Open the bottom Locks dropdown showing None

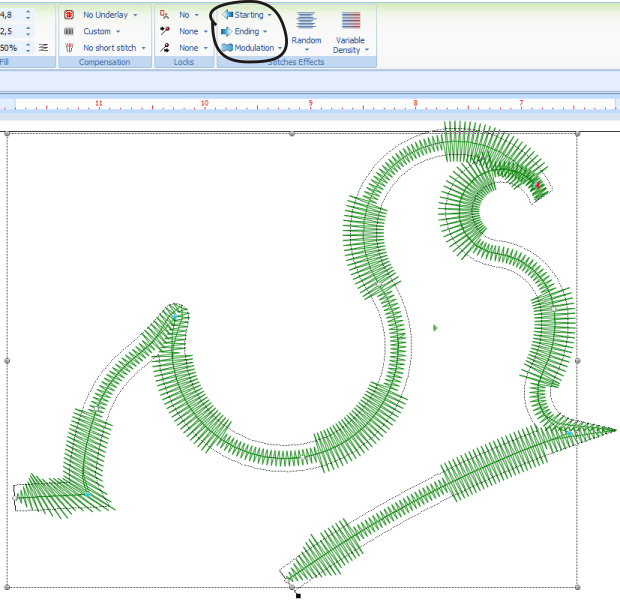pyautogui.click(x=206, y=48)
